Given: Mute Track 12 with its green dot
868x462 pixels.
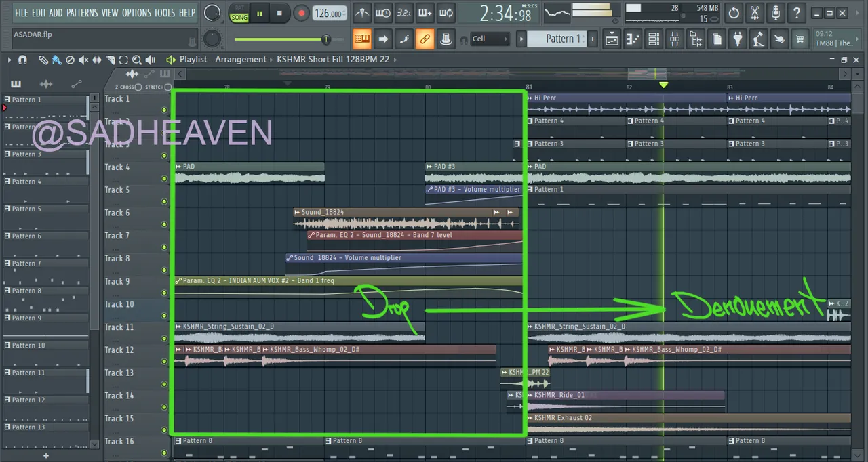Looking at the screenshot, I should coord(164,361).
